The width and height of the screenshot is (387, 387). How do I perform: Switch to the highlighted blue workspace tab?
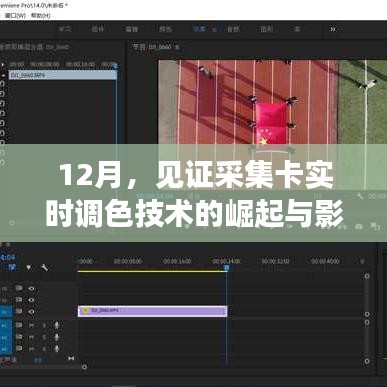[199, 29]
